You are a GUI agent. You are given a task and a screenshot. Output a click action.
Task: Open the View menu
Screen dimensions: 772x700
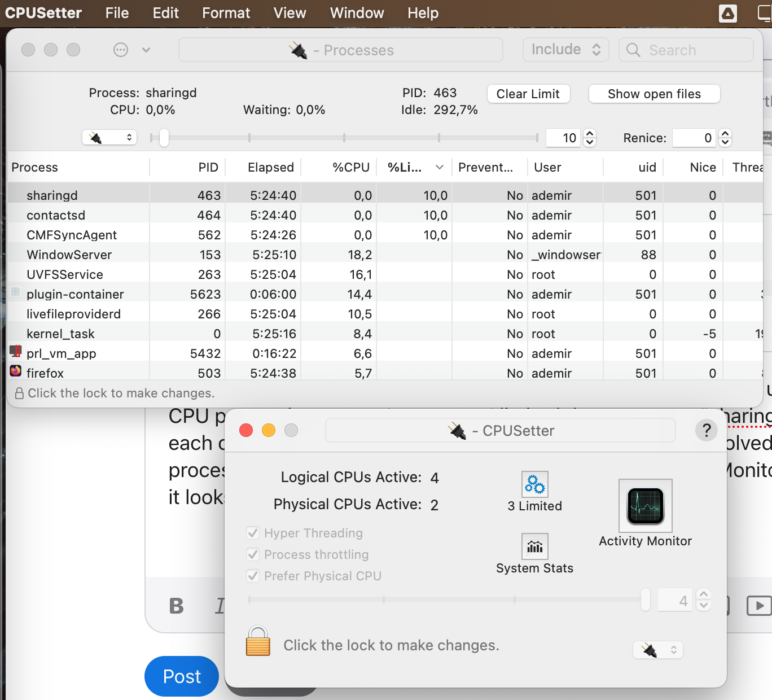coord(289,13)
